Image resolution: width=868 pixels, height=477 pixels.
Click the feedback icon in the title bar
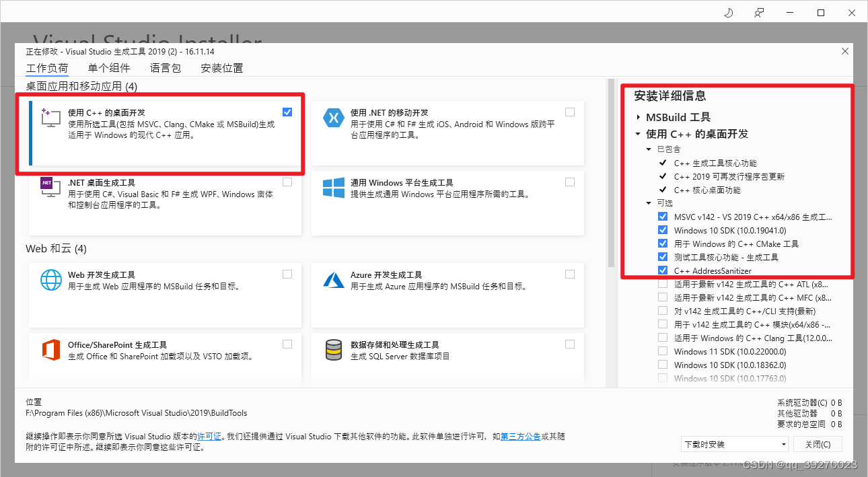759,13
